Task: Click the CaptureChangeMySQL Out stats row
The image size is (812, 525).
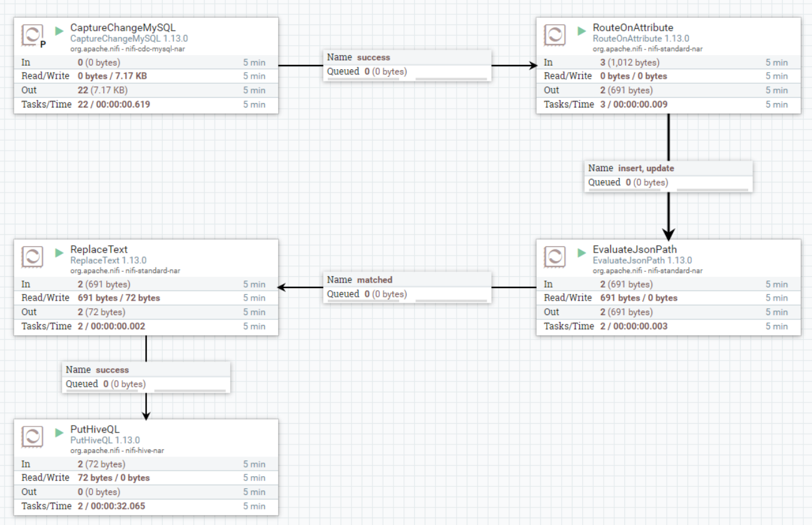Action: pyautogui.click(x=146, y=90)
